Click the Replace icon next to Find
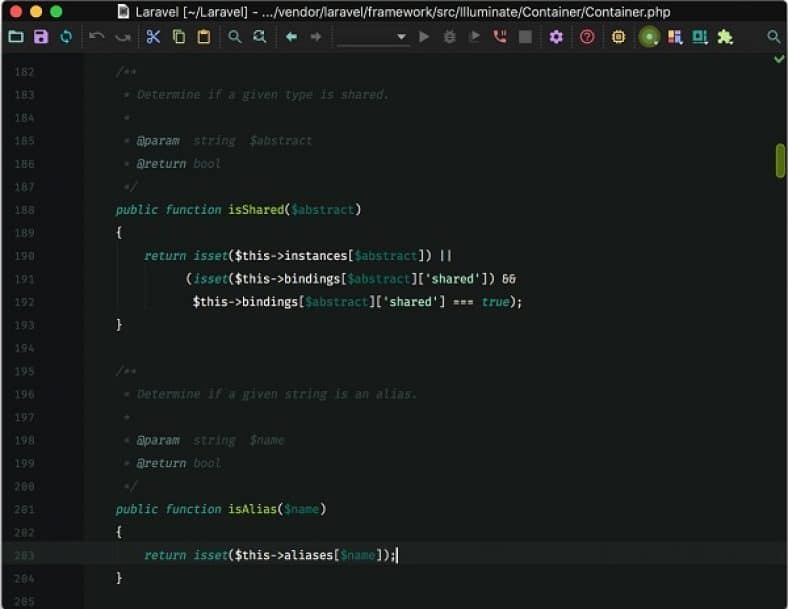Image resolution: width=788 pixels, height=609 pixels. (x=260, y=37)
